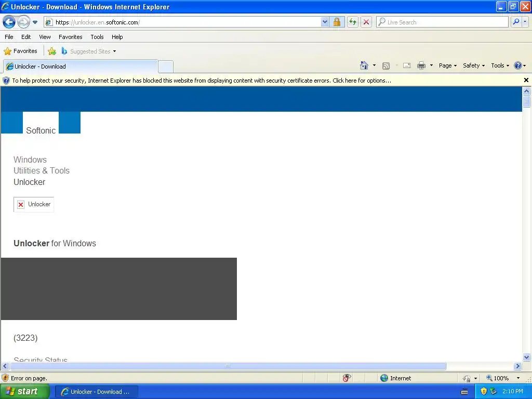Click the Utilities & Tools breadcrumb link

click(42, 170)
